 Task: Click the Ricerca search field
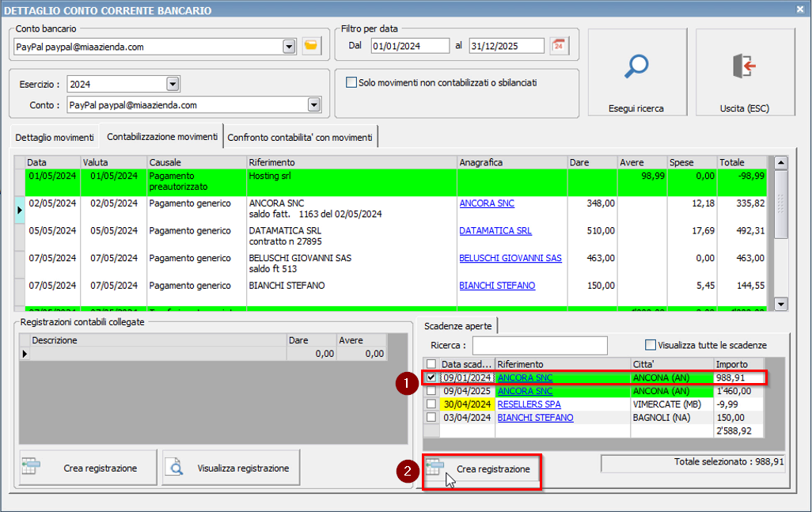coord(540,345)
